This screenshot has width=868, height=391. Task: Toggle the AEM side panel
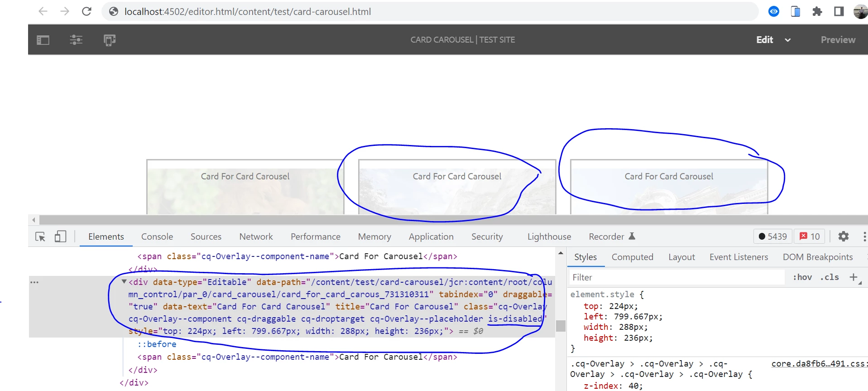coord(43,40)
